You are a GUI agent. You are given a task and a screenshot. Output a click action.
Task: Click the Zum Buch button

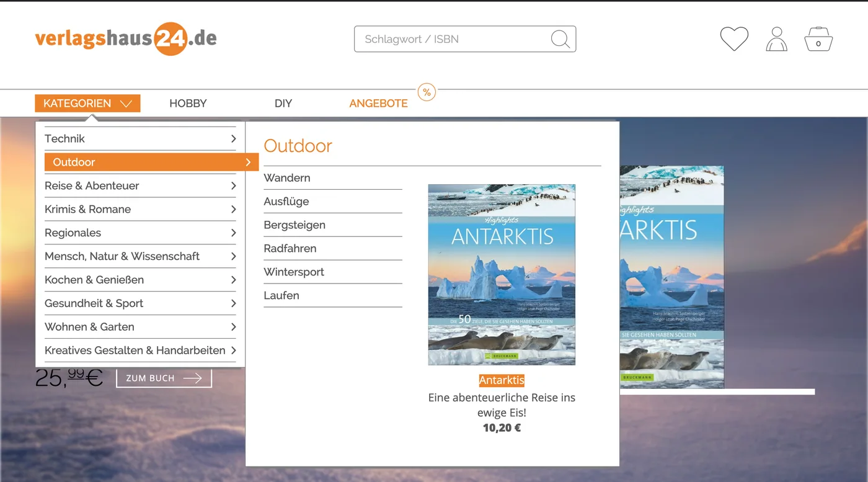164,378
